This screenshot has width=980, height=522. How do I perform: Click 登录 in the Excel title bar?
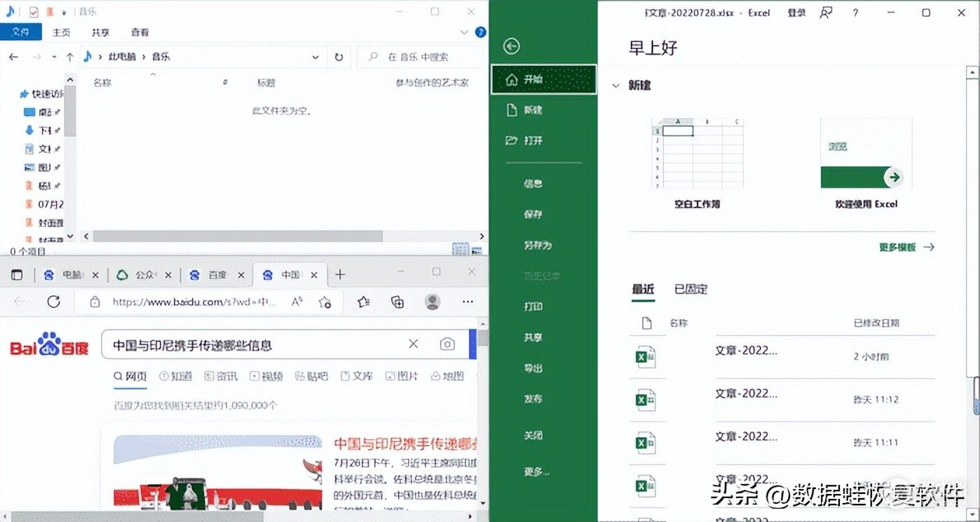pyautogui.click(x=796, y=13)
